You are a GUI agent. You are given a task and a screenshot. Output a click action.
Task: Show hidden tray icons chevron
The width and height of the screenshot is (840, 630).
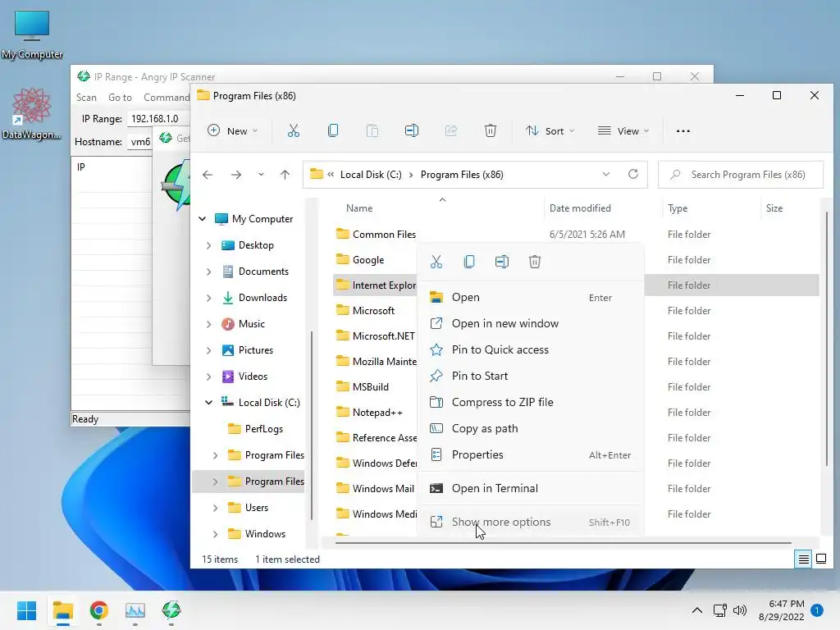pos(697,610)
